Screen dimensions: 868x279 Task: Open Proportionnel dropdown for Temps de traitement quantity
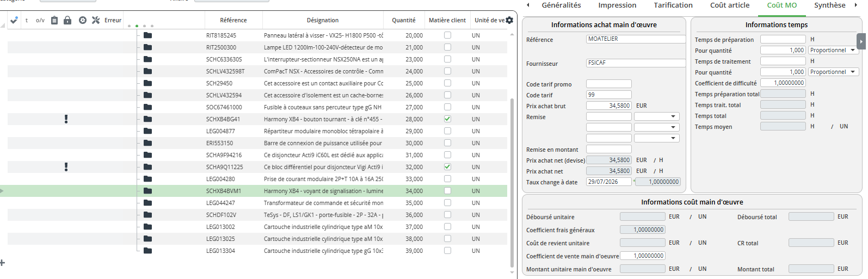[x=833, y=72]
